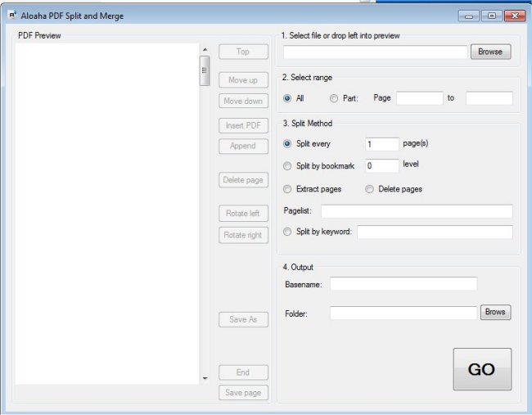Select the Extract pages radio button
The image size is (532, 415).
[x=287, y=189]
